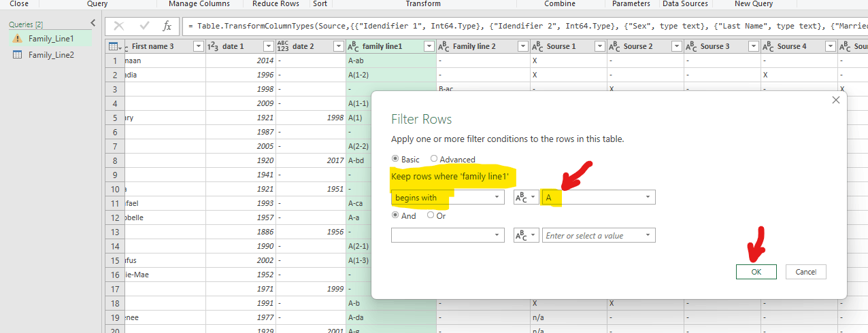Open the date 2 column filter dropdown
The height and width of the screenshot is (333, 868).
click(337, 46)
